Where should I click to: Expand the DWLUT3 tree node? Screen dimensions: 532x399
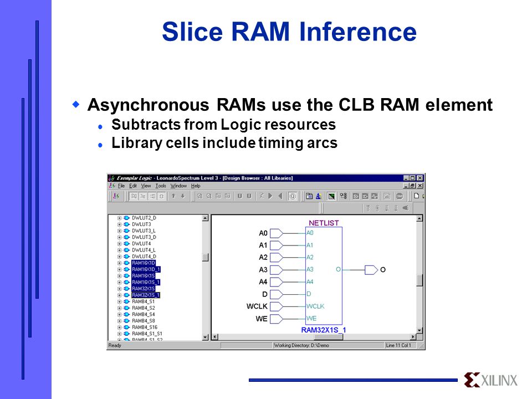(x=119, y=224)
